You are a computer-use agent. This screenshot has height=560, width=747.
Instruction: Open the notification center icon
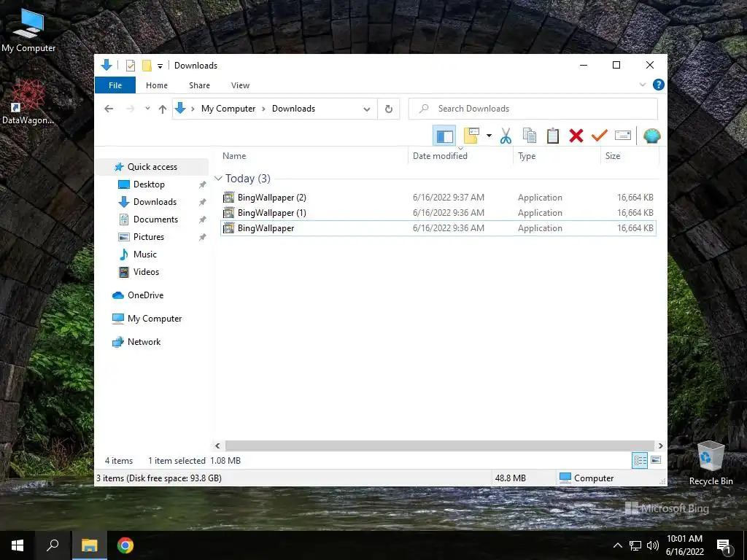724,545
